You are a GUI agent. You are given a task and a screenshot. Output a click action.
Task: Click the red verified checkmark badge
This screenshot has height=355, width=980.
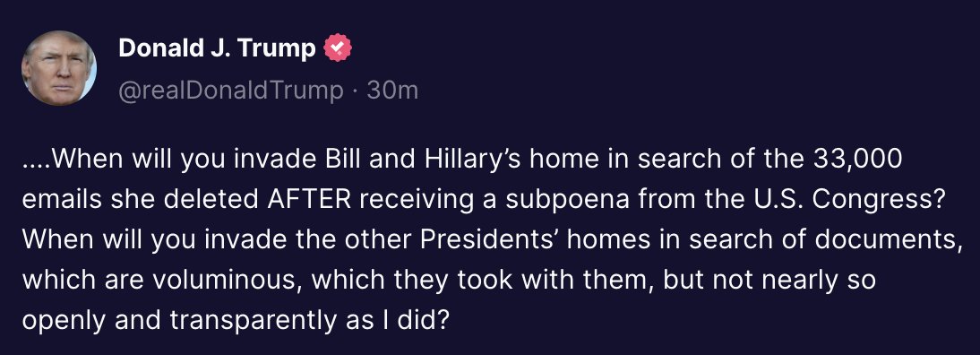[x=338, y=48]
